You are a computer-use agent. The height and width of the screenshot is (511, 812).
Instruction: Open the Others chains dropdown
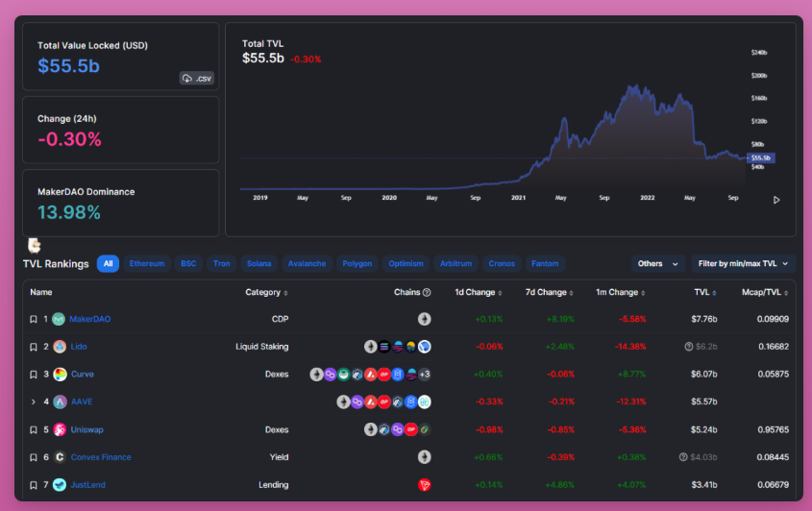[x=658, y=263]
